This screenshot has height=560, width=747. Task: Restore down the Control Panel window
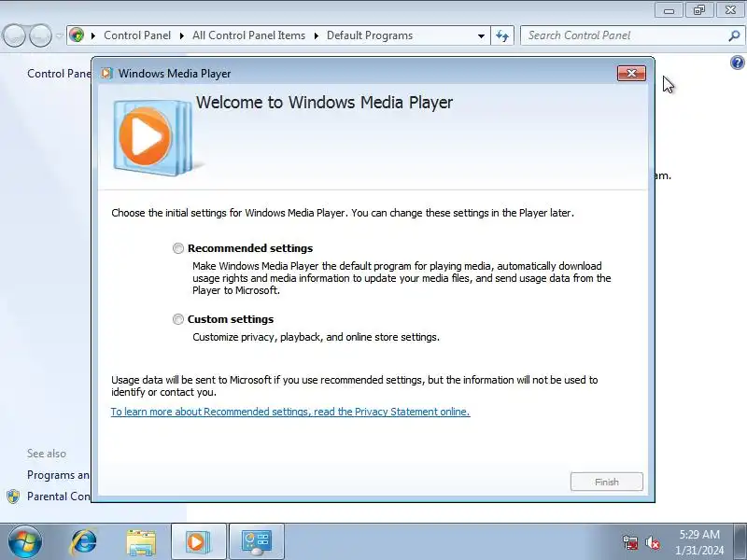click(699, 10)
